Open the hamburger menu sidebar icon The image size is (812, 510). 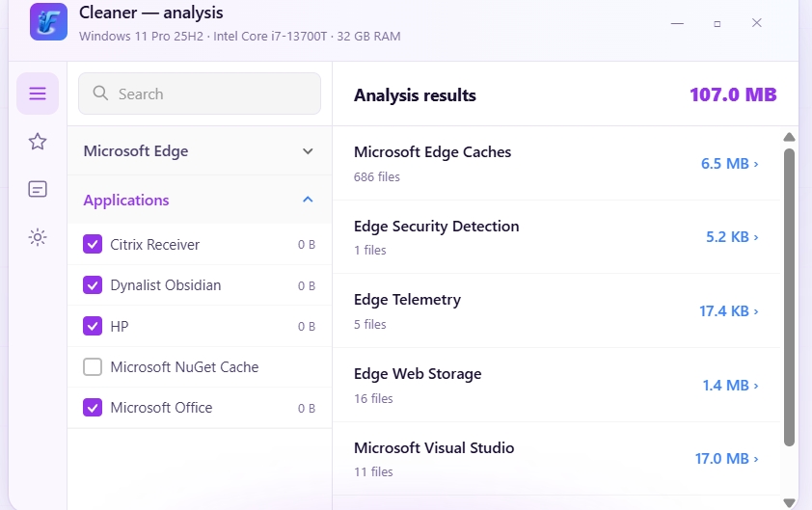point(38,94)
